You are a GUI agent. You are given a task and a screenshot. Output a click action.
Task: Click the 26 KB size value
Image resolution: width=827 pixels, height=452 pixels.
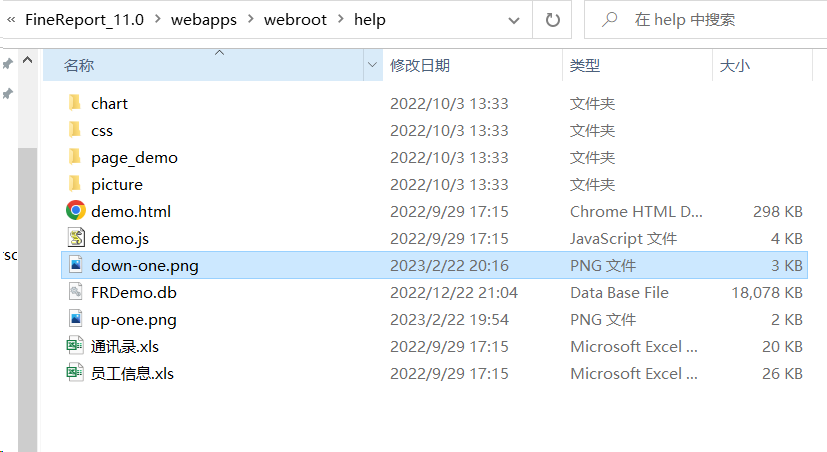click(782, 373)
